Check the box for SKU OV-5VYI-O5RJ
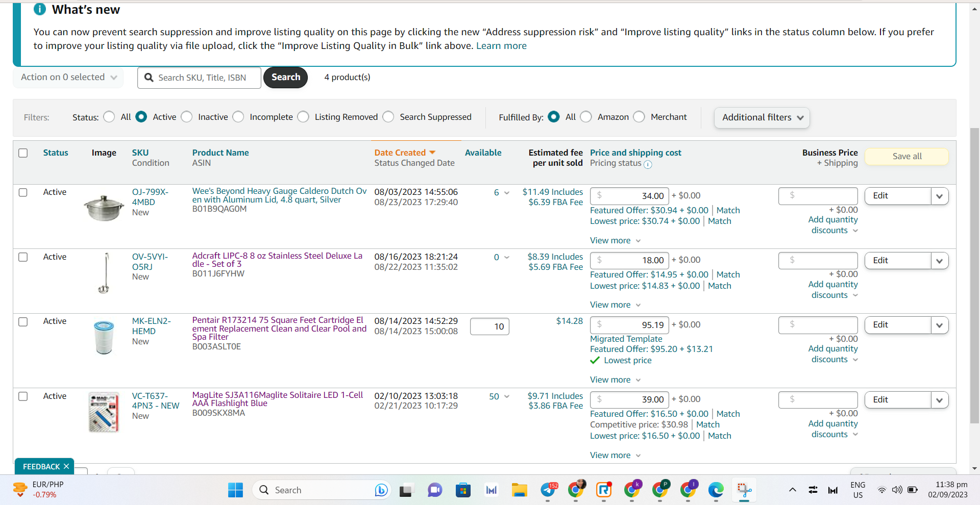Screen dimensions: 980x505 pos(23,257)
